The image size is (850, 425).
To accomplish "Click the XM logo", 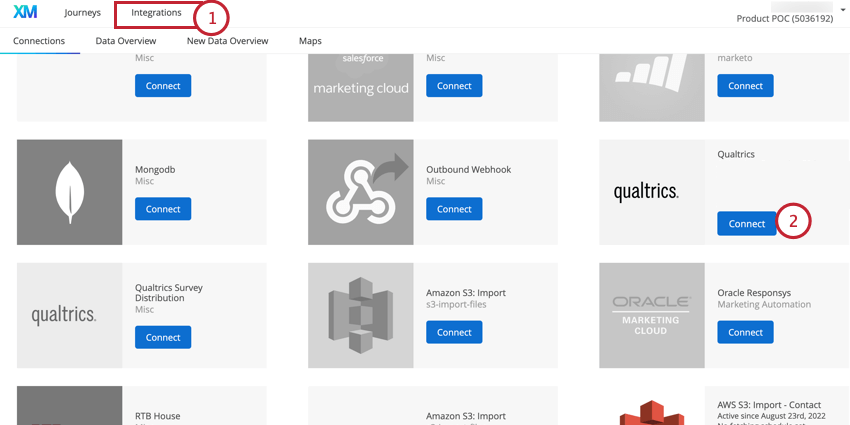I will [25, 12].
